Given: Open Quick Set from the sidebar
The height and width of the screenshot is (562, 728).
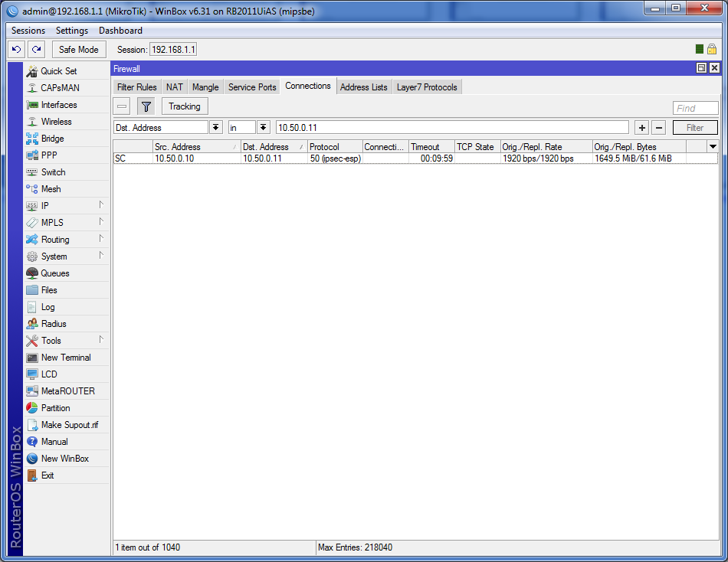Looking at the screenshot, I should coord(67,71).
